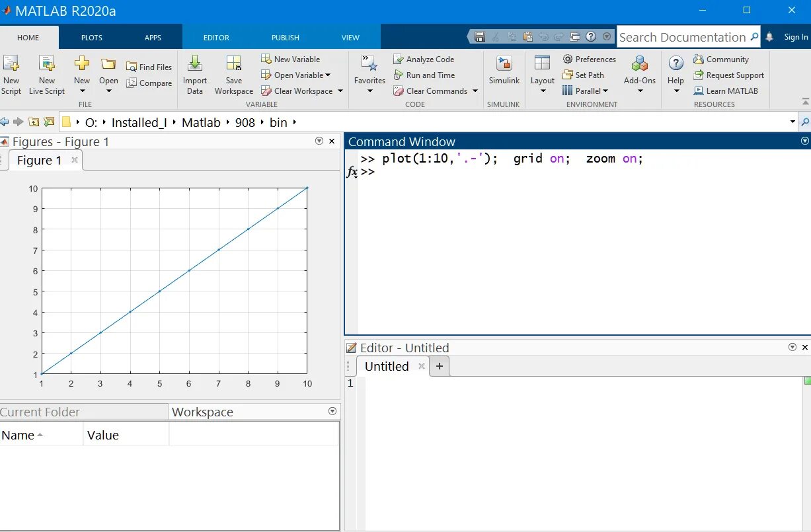Image resolution: width=811 pixels, height=532 pixels.
Task: Switch to the APPS tab
Action: [x=153, y=38]
